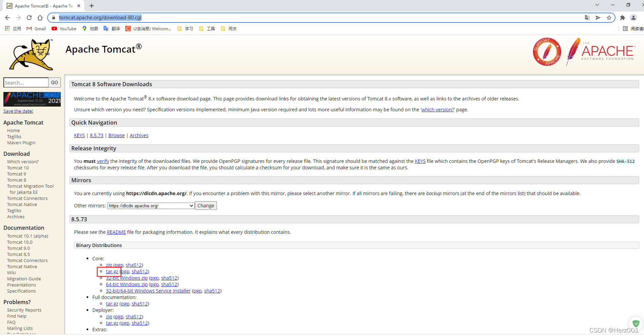Open the translate page icon in address bar
The image size is (644, 336).
(587, 18)
